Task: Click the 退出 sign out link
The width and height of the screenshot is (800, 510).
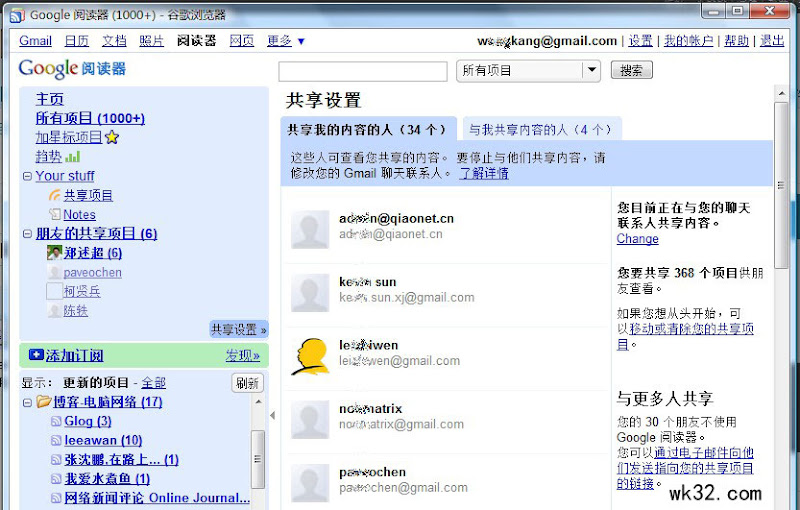Action: click(772, 41)
